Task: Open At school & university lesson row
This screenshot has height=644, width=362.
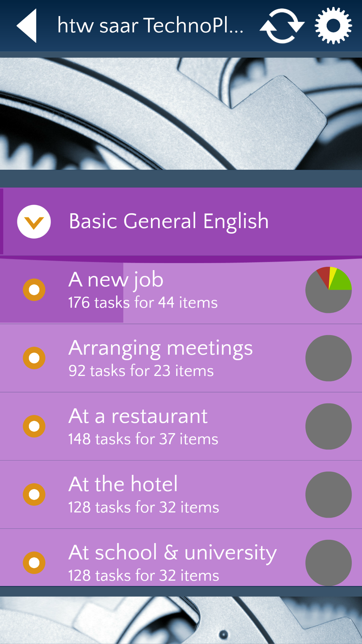Action: pos(181,557)
